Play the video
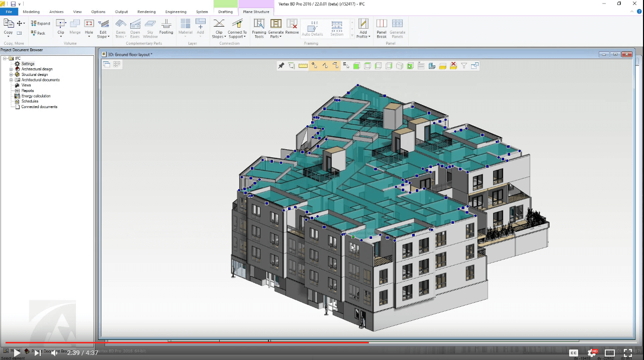This screenshot has height=360, width=644. [x=17, y=353]
